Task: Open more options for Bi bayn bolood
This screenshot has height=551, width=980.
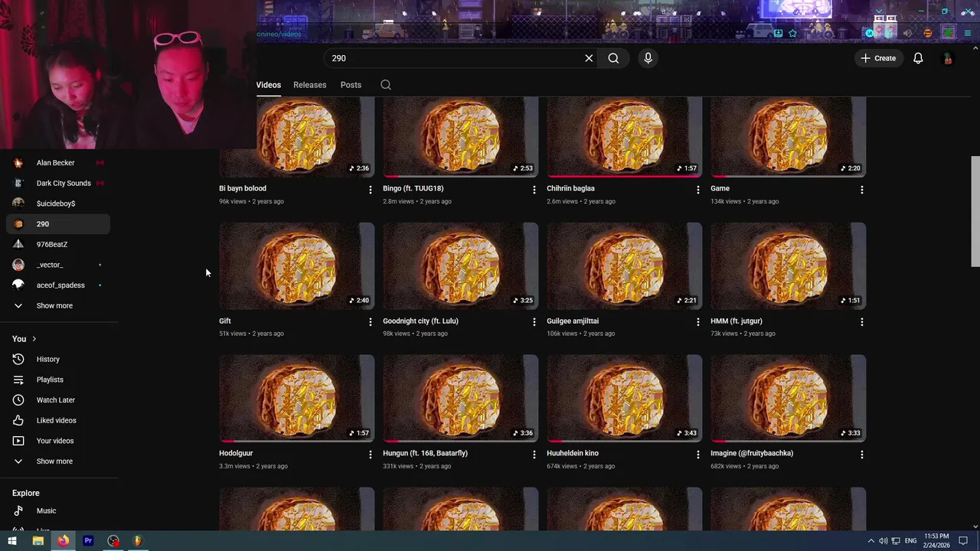Action: click(371, 190)
